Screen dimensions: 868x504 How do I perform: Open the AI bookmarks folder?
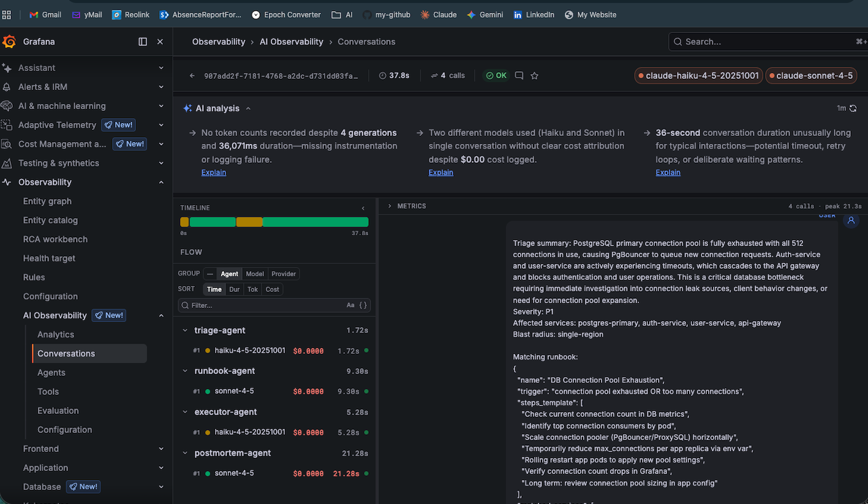[x=342, y=15]
